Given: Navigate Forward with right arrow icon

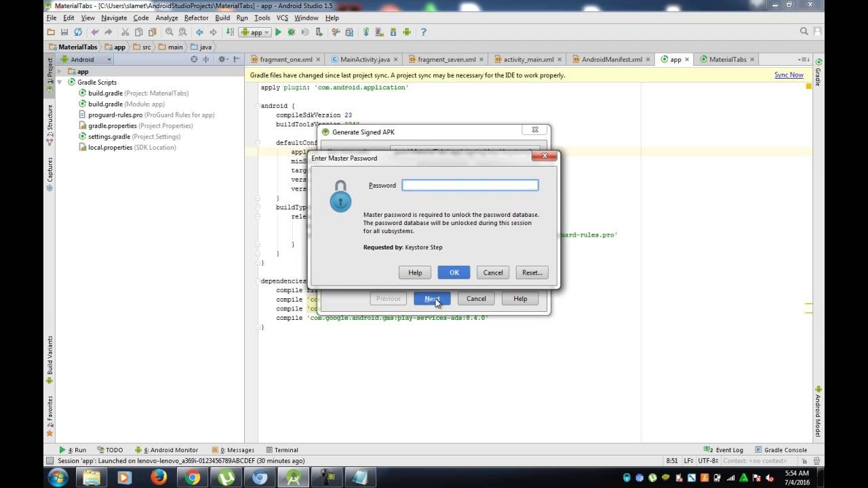Looking at the screenshot, I should click(x=213, y=32).
